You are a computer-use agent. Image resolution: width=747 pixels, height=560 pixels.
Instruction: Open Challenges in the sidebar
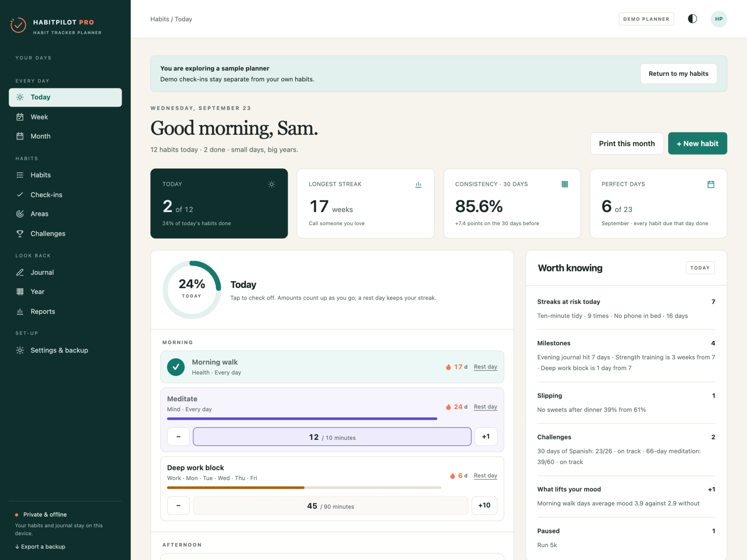(65, 234)
